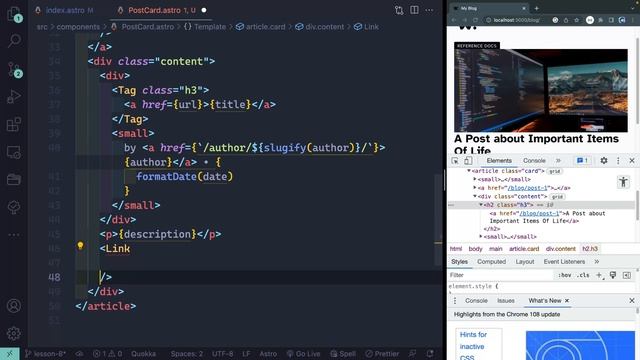Open the Remote Explorer view

point(14,152)
